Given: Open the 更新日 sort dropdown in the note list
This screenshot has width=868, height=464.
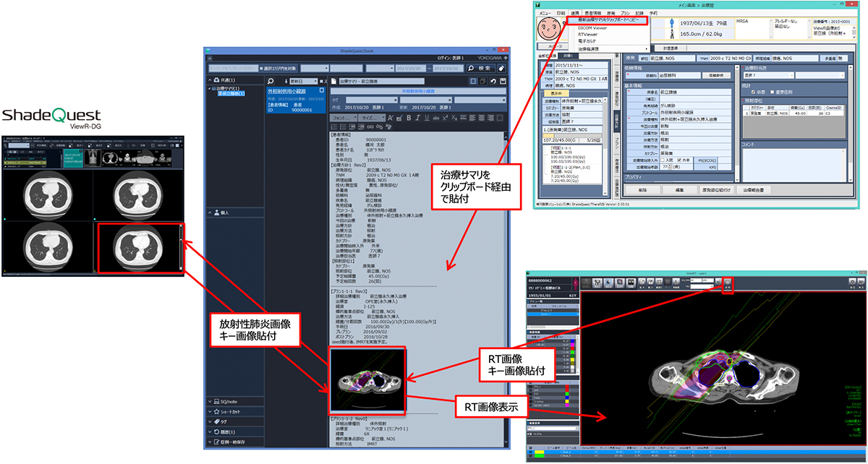Looking at the screenshot, I should [304, 81].
